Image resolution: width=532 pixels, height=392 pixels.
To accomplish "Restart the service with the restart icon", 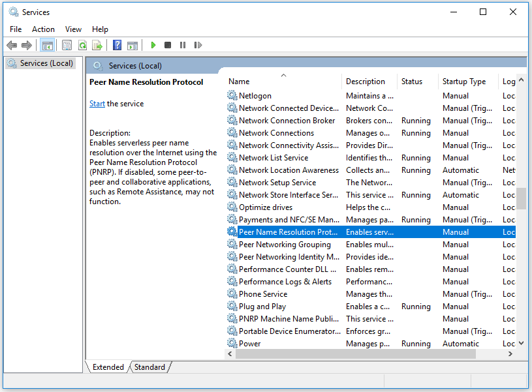I will tap(197, 44).
